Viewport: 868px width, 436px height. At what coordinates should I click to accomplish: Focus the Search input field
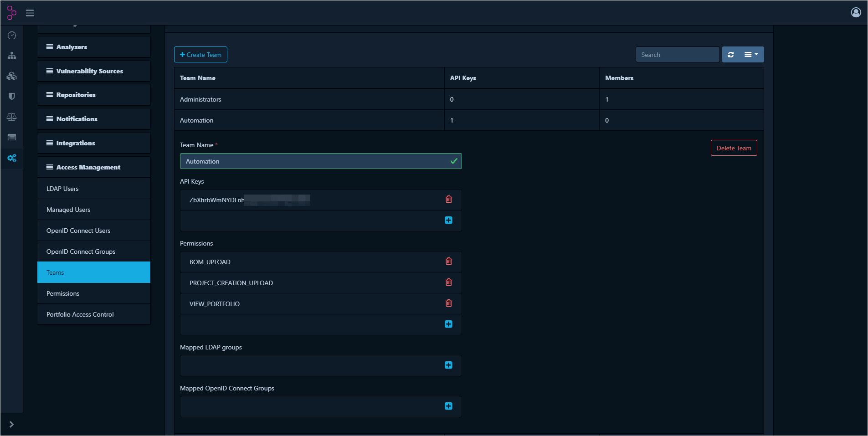[x=678, y=55]
